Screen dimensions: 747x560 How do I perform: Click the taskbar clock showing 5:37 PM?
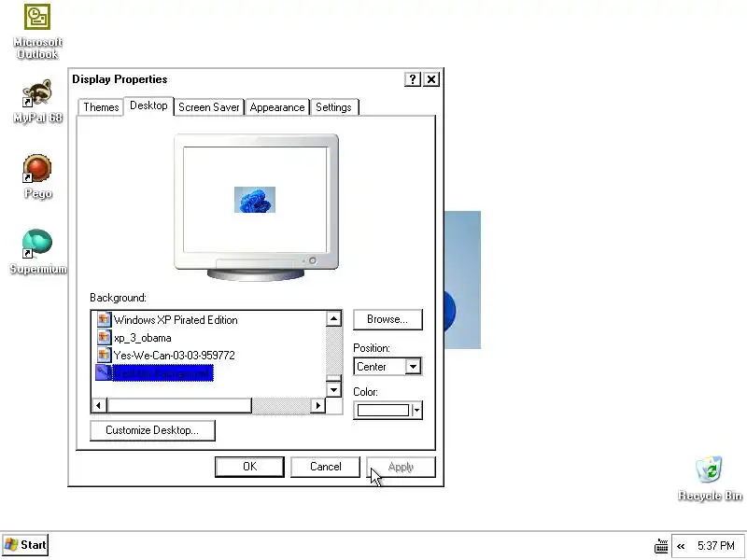716,546
